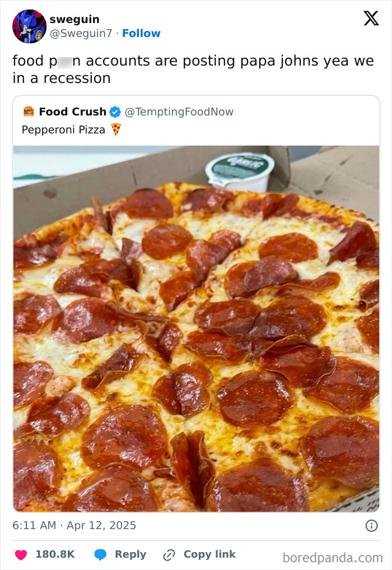Image resolution: width=392 pixels, height=570 pixels.
Task: Click the blue Reply speech bubble icon
Action: [x=101, y=554]
